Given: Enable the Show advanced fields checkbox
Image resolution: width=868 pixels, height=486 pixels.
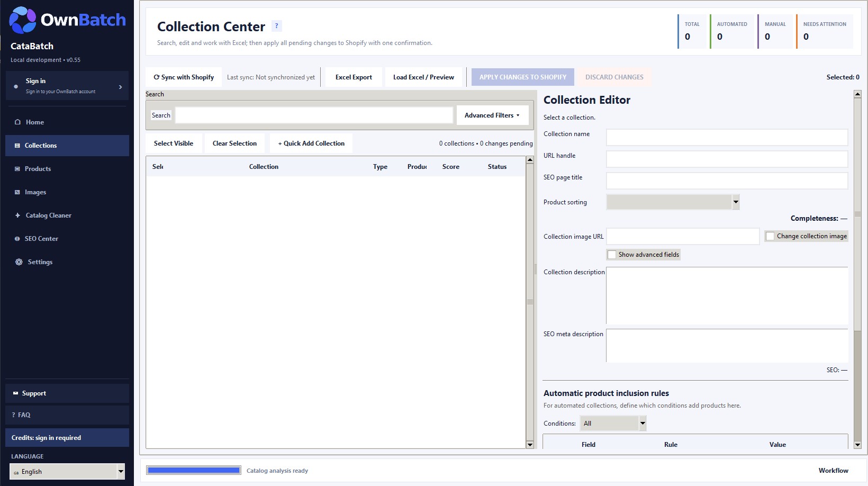Looking at the screenshot, I should click(x=612, y=255).
